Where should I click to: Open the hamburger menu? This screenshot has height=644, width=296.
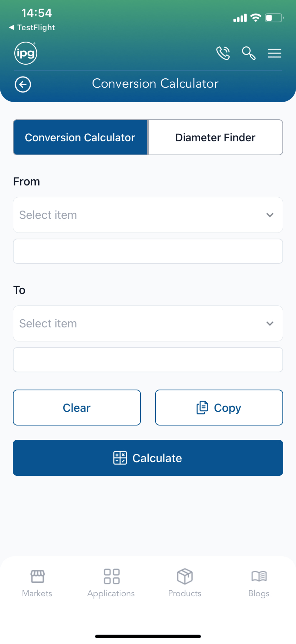coord(274,53)
